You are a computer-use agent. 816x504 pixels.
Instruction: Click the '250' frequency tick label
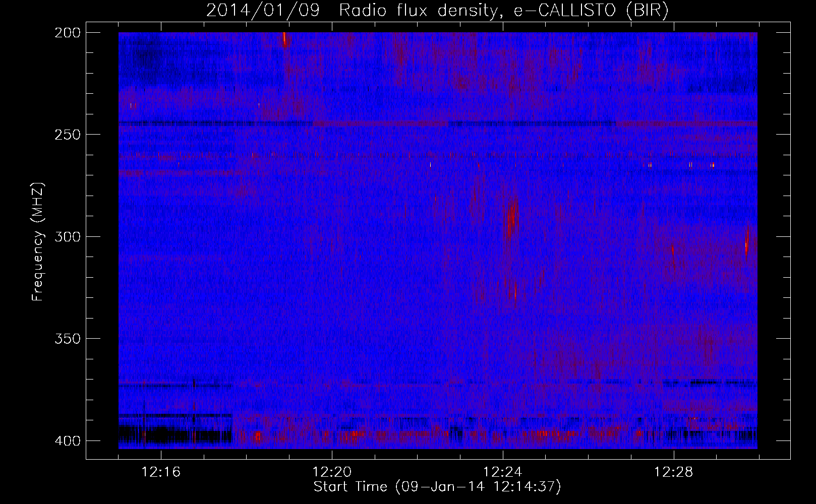[x=68, y=135]
